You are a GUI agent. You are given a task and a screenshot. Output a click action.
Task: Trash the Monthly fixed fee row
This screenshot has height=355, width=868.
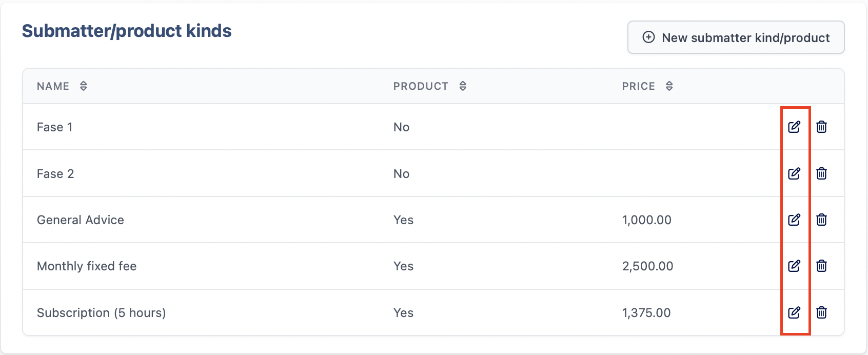[821, 266]
